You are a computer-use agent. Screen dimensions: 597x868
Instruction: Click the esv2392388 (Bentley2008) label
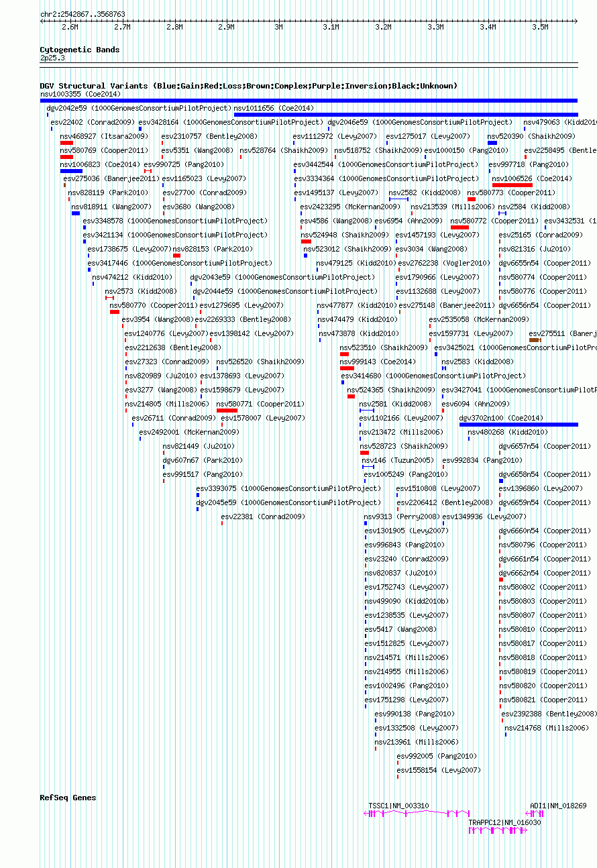tap(549, 714)
